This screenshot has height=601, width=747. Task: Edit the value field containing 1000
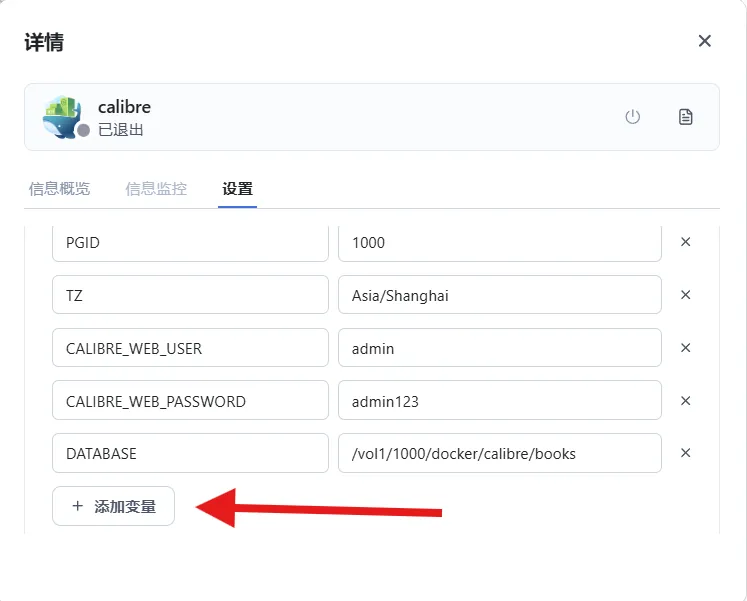pos(500,243)
